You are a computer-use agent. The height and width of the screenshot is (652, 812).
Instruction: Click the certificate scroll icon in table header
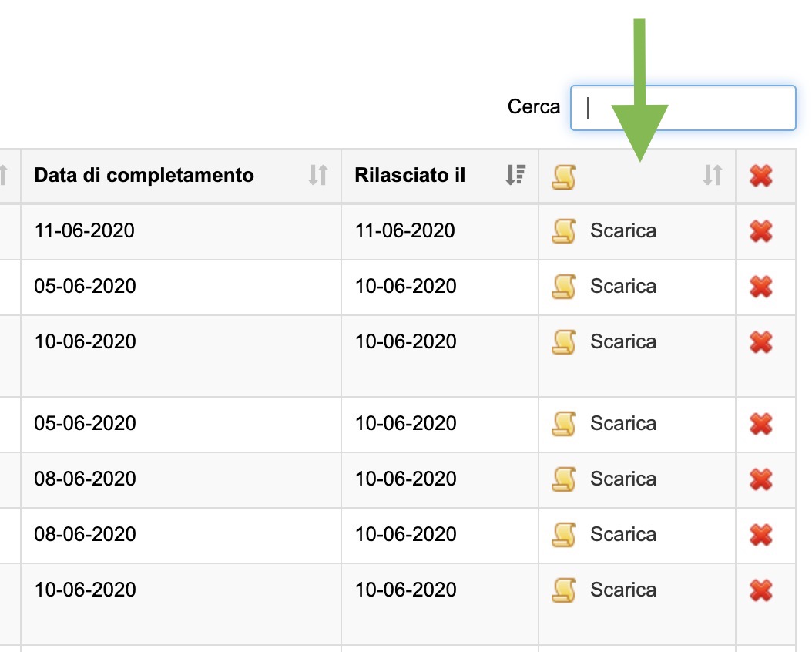tap(564, 176)
